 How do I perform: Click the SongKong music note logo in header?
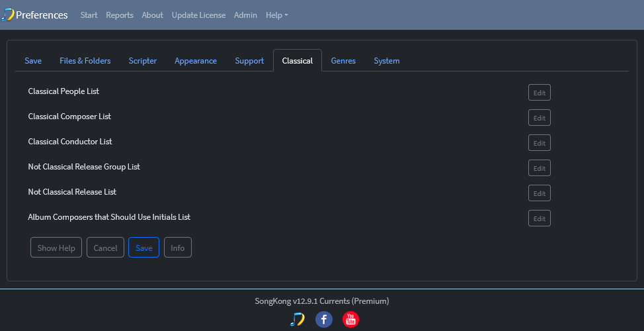[x=7, y=15]
